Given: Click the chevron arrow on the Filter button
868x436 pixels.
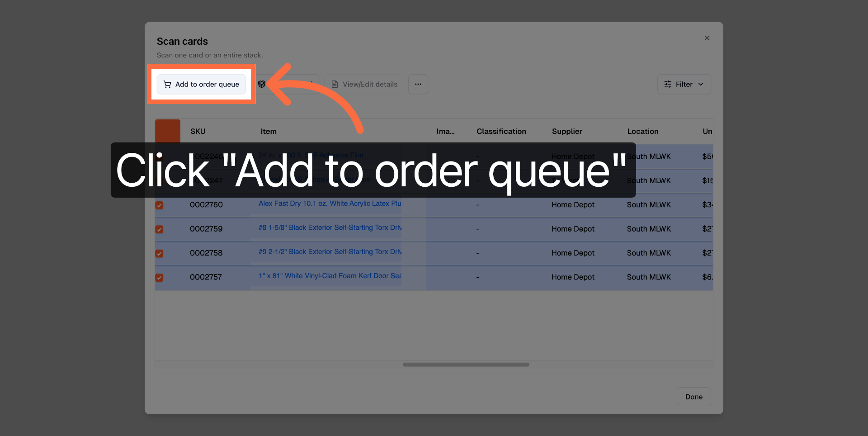Looking at the screenshot, I should (x=701, y=84).
